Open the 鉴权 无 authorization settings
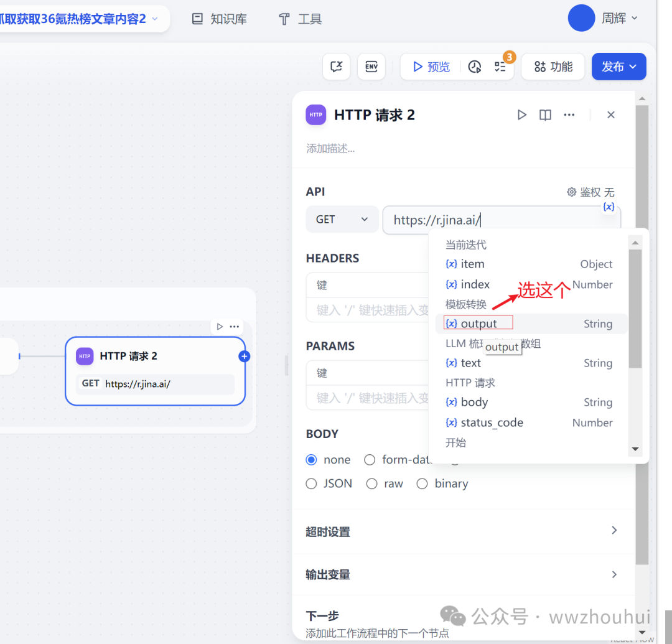 [x=590, y=192]
